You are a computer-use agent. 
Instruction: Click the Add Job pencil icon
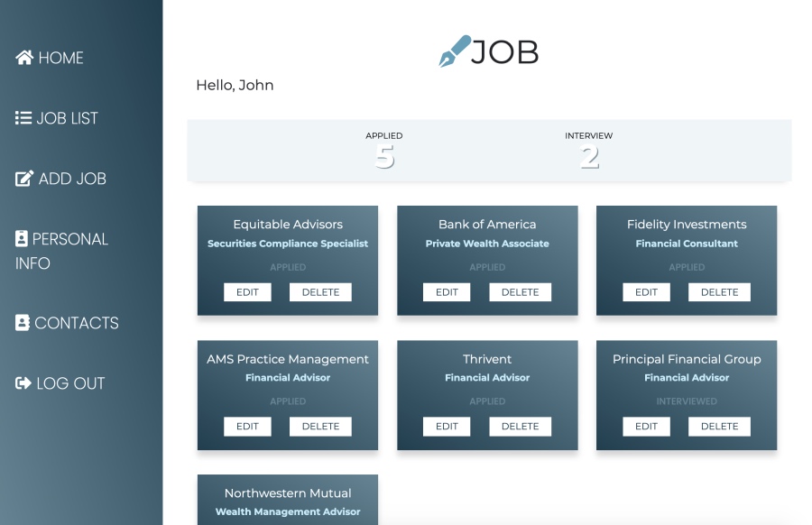click(23, 179)
